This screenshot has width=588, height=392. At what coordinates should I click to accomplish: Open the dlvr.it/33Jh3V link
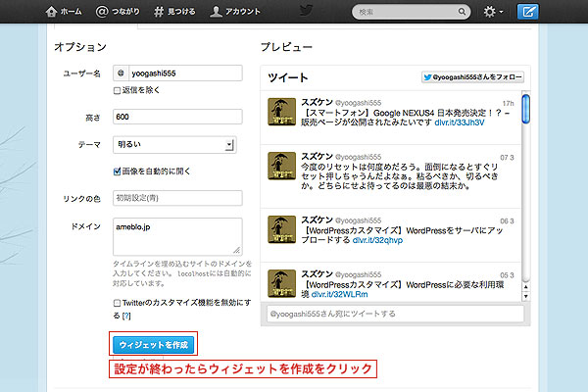[460, 122]
